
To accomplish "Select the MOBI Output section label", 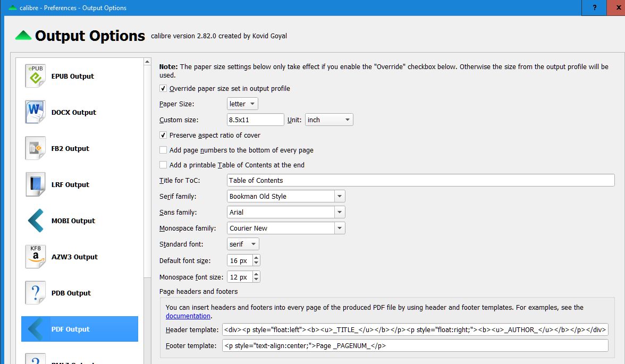I will click(73, 221).
